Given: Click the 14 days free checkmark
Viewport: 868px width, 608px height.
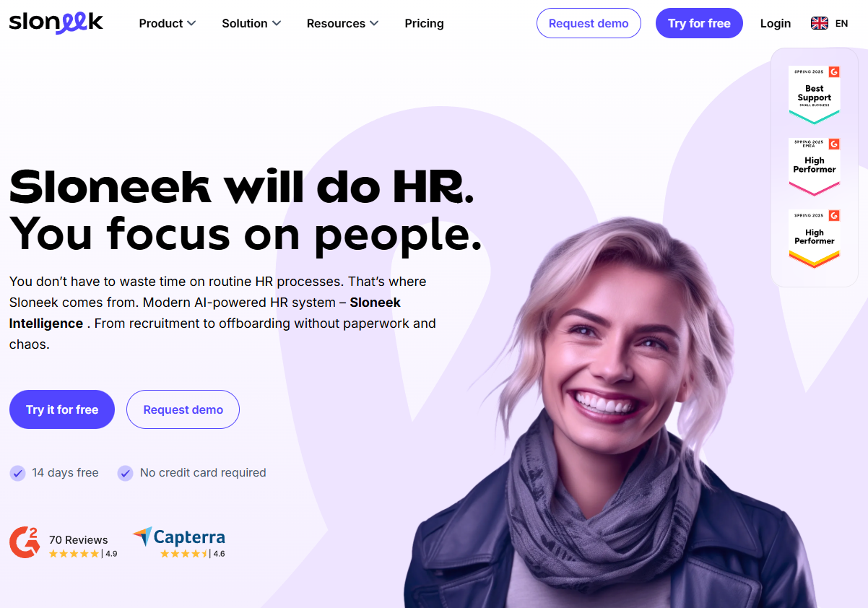Looking at the screenshot, I should coord(17,473).
